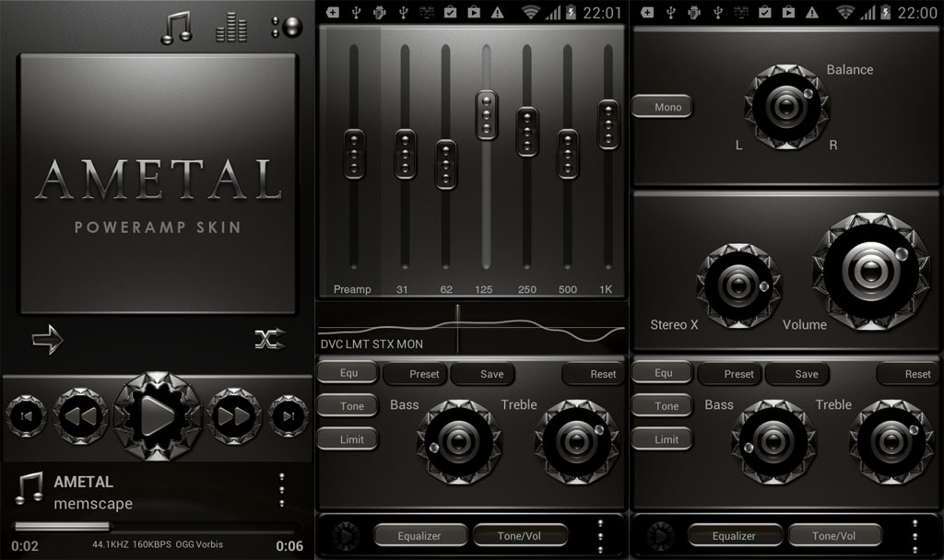Click Wi-Fi icon in 22:01 status bar
This screenshot has height=560, width=944.
click(x=530, y=13)
